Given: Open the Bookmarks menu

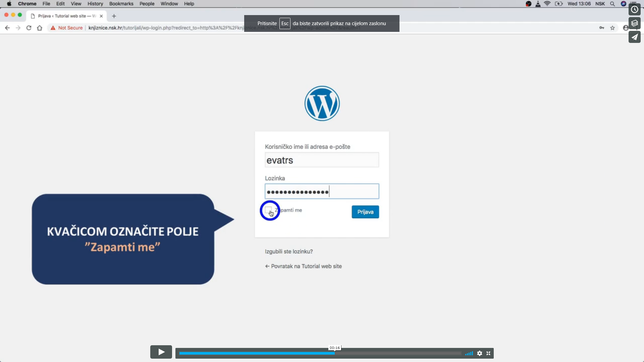Looking at the screenshot, I should 121,4.
